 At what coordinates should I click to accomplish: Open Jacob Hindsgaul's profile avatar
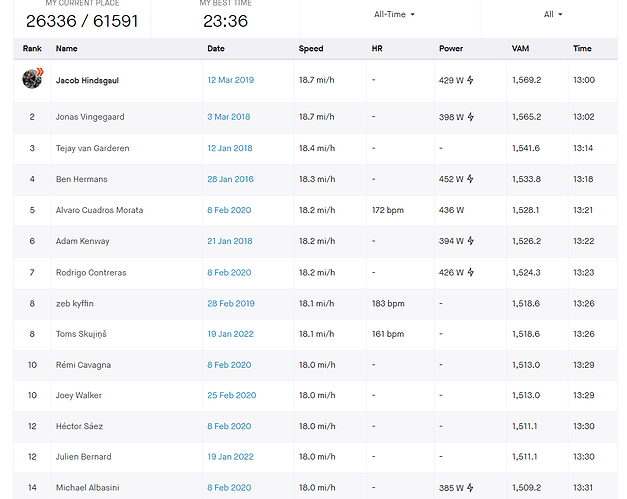[x=32, y=78]
